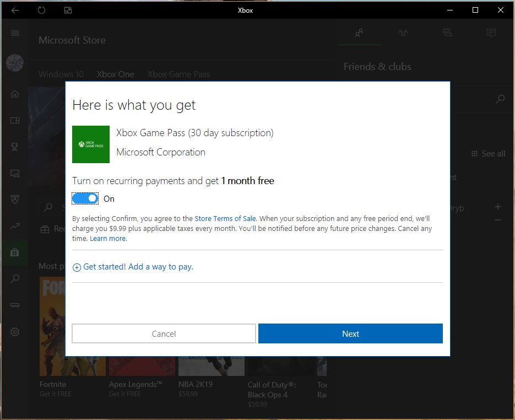The width and height of the screenshot is (515, 420).
Task: Open the Home icon in sidebar
Action: (15, 94)
